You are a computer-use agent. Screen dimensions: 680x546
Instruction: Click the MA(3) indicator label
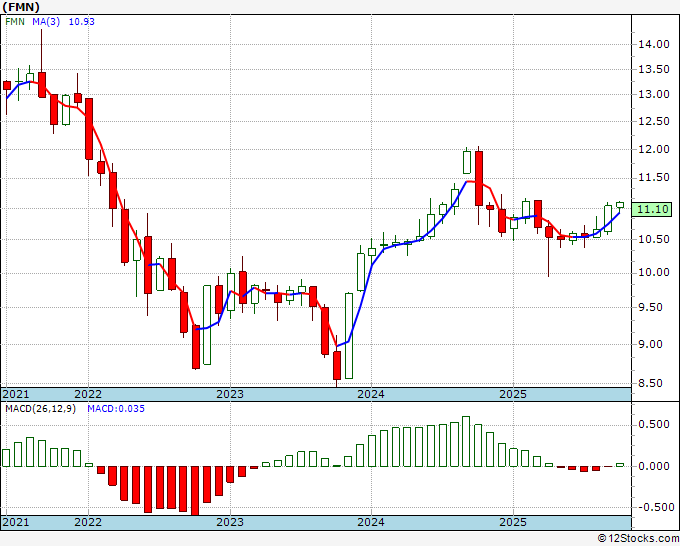click(46, 22)
